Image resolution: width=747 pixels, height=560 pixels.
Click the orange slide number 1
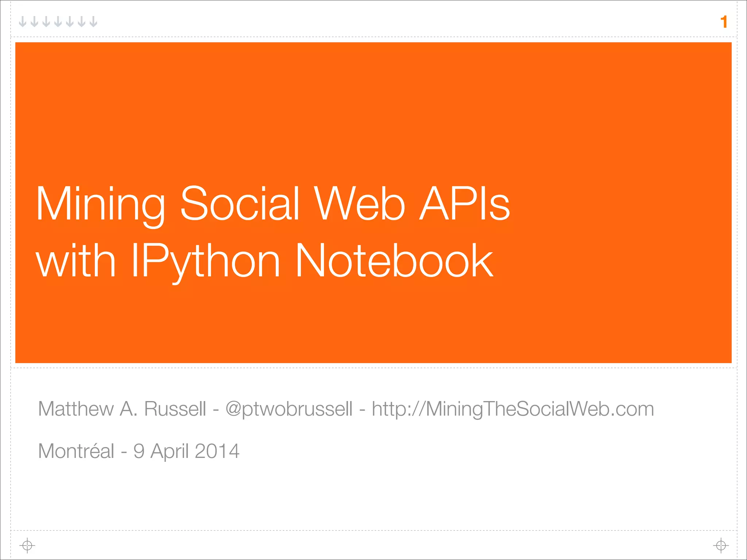724,22
